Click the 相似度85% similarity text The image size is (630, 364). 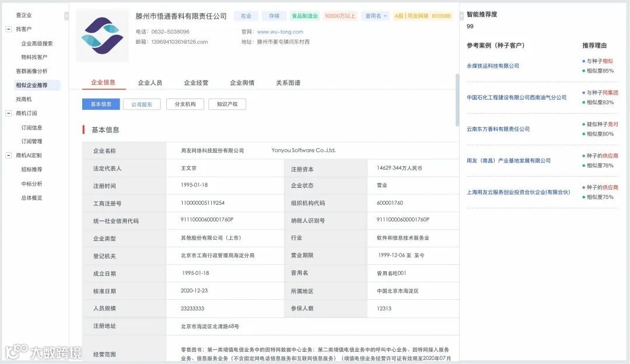600,71
